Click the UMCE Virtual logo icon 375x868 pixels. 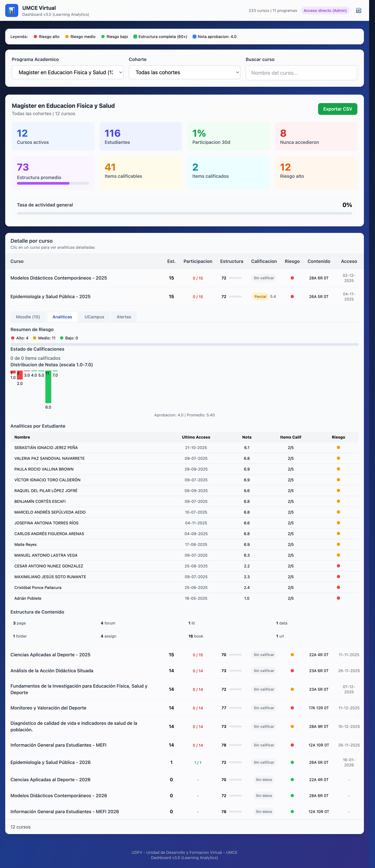pos(11,10)
